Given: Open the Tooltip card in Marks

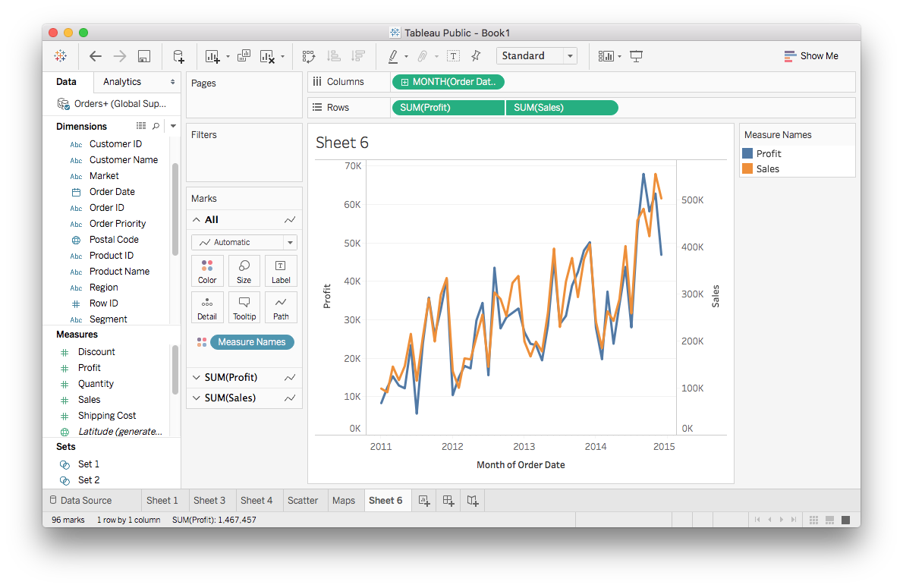Looking at the screenshot, I should click(244, 307).
